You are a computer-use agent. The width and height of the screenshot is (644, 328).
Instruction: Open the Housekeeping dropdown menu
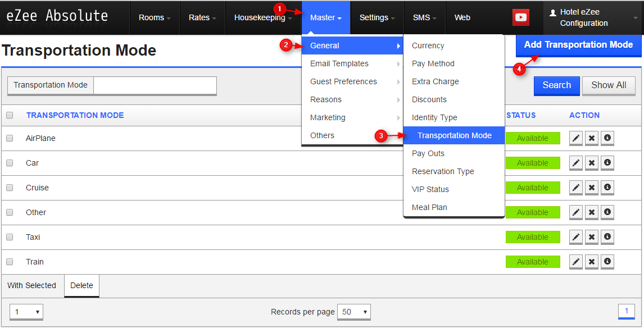[263, 17]
